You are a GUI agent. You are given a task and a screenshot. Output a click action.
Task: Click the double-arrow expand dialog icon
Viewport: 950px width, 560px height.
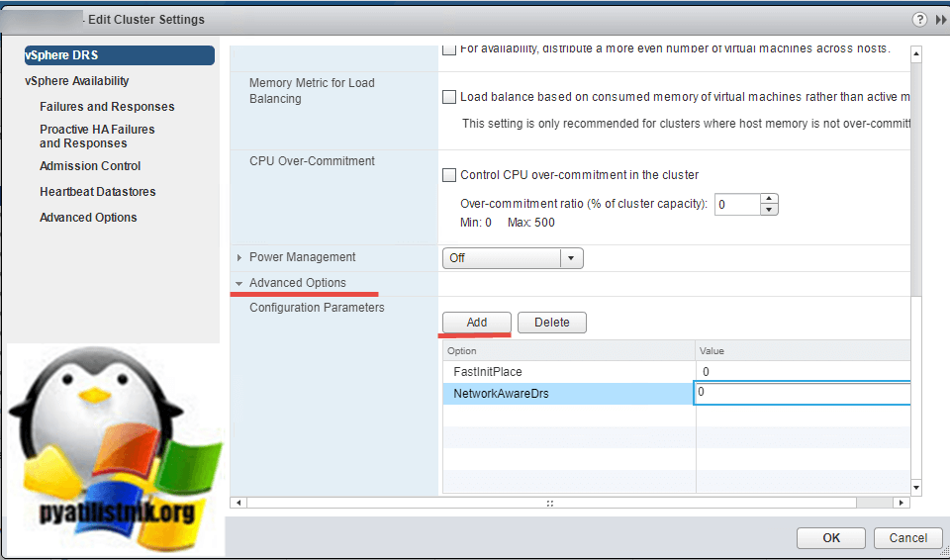(x=941, y=20)
